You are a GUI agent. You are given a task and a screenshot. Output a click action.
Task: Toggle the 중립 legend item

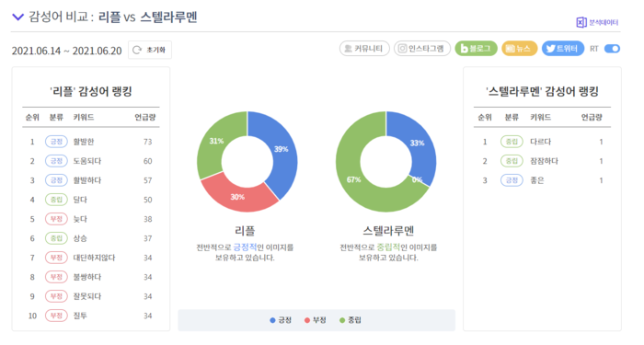coord(351,320)
